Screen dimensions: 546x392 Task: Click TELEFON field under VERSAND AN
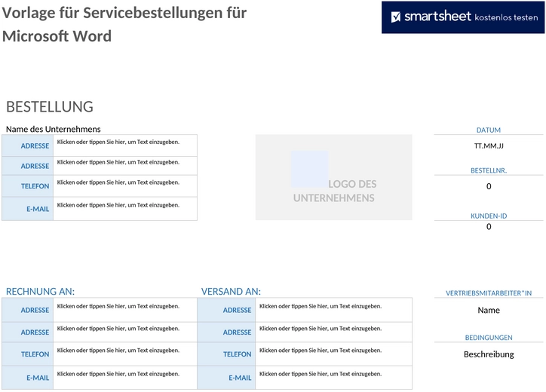point(333,354)
